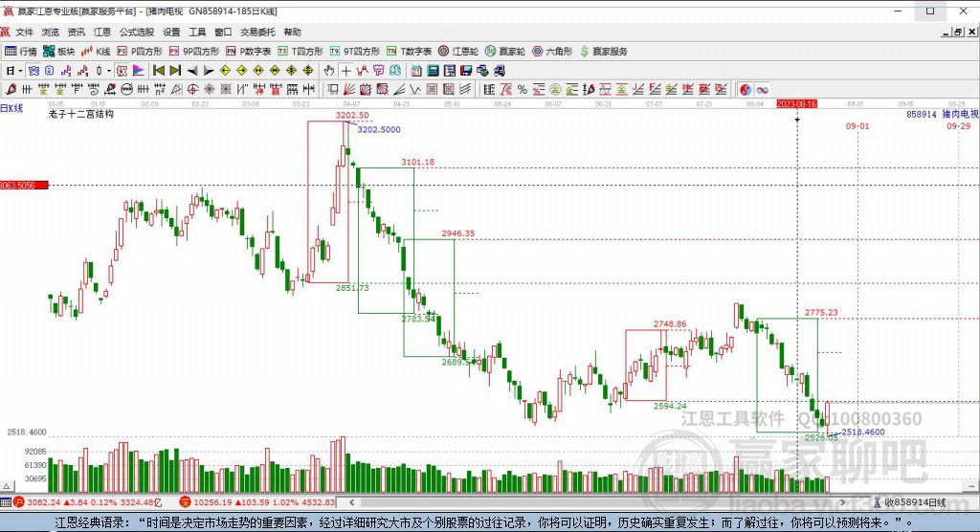Viewport: 980px width, 532px height.
Task: Select the percent sign % retracement tool
Action: [x=523, y=89]
